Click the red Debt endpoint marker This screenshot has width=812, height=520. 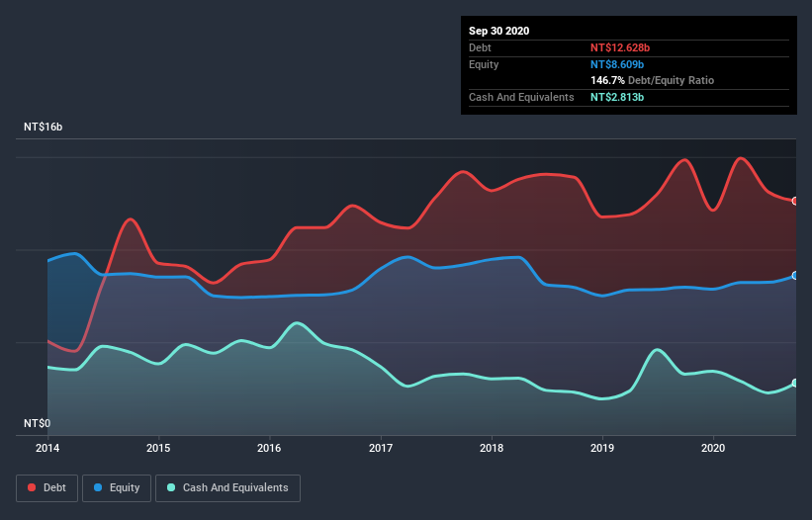tap(795, 201)
